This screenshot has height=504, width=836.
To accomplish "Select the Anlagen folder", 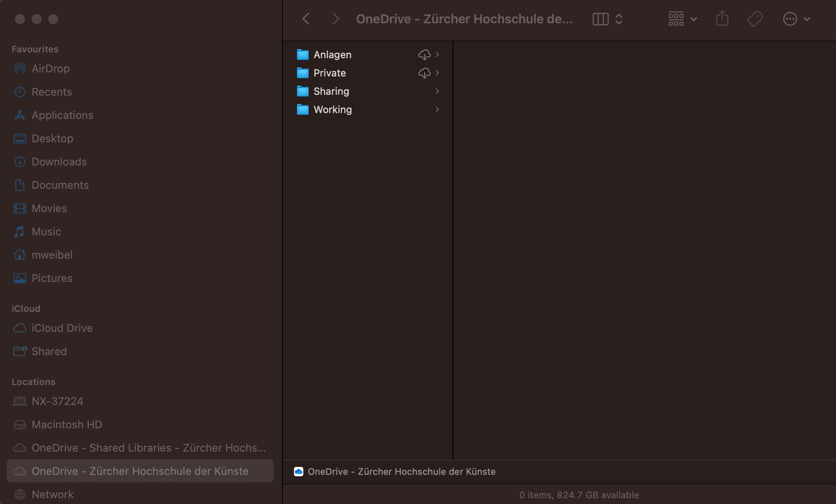I will [332, 54].
